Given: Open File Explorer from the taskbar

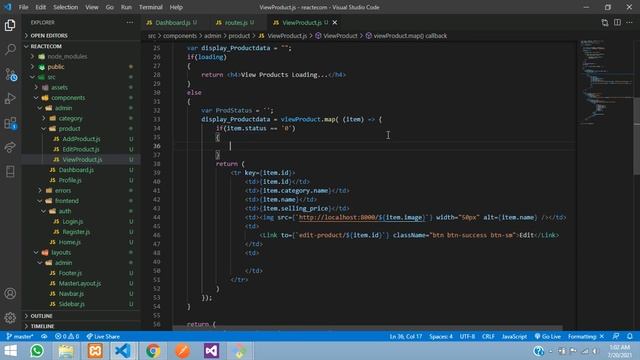Looking at the screenshot, I should coord(66,351).
